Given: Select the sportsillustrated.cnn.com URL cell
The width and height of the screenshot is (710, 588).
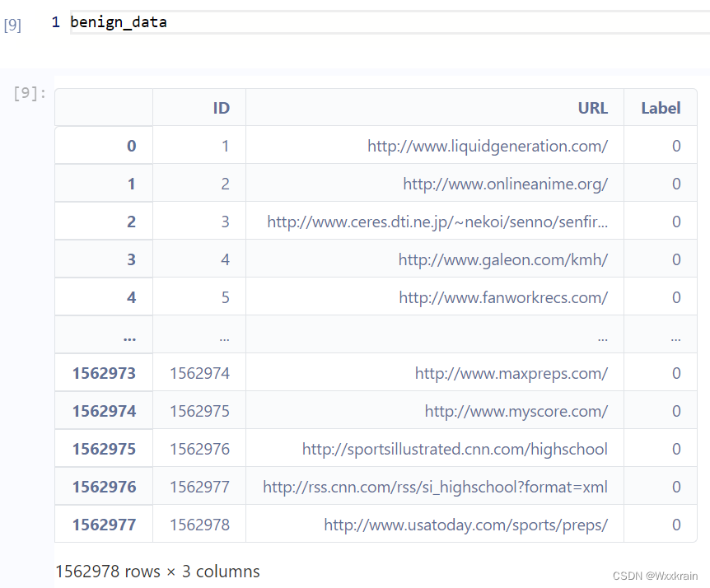Looking at the screenshot, I should tap(435, 449).
